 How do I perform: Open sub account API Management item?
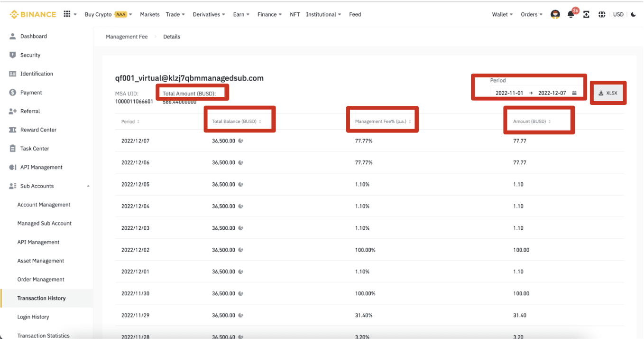[x=38, y=242]
